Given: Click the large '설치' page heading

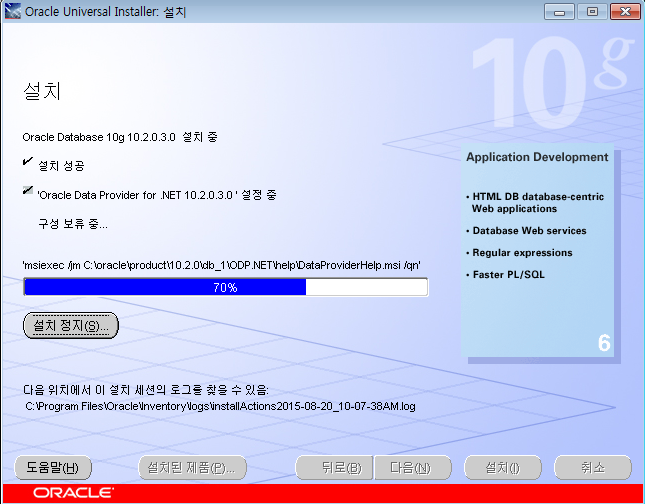Looking at the screenshot, I should 42,91.
